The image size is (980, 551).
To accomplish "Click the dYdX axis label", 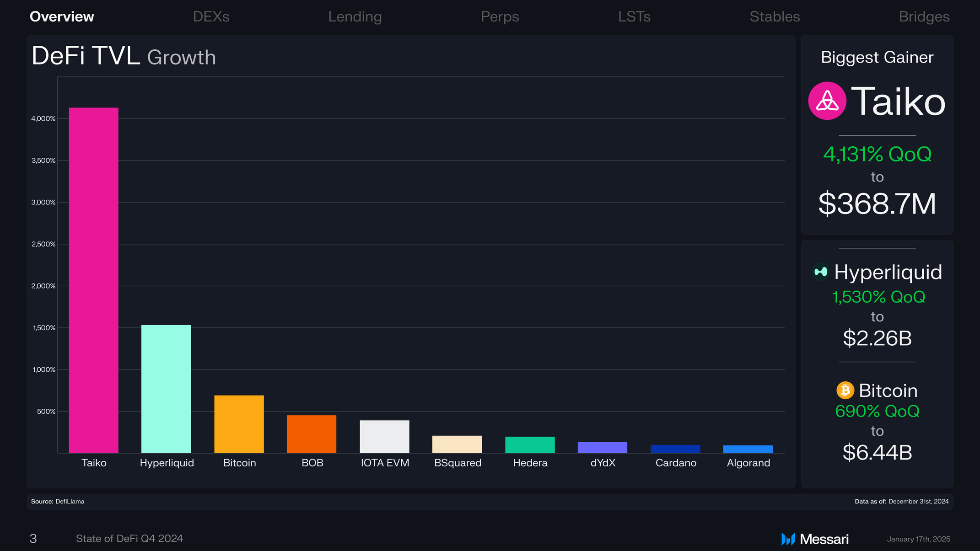I will click(x=603, y=463).
